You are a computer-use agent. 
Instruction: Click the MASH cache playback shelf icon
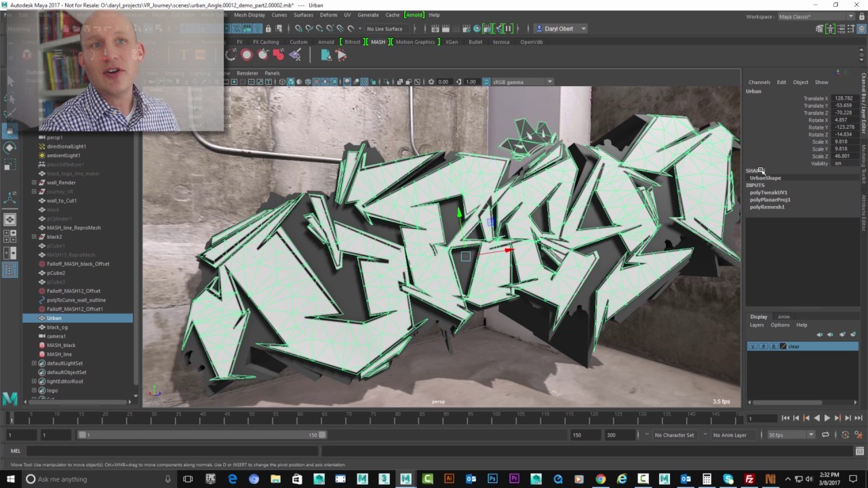(341, 56)
